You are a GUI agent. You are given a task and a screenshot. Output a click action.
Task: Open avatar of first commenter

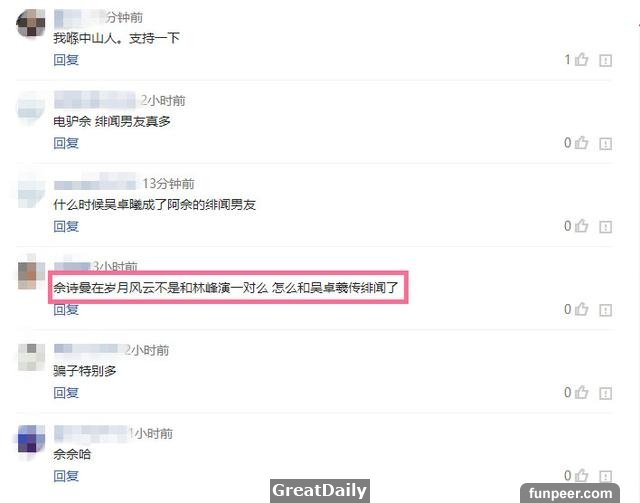(x=31, y=23)
